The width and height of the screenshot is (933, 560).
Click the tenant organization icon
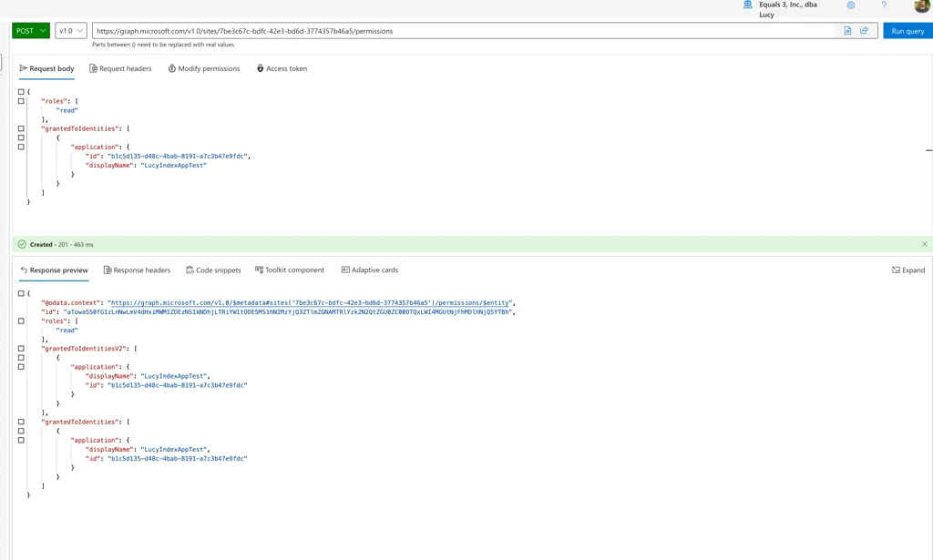pyautogui.click(x=748, y=5)
